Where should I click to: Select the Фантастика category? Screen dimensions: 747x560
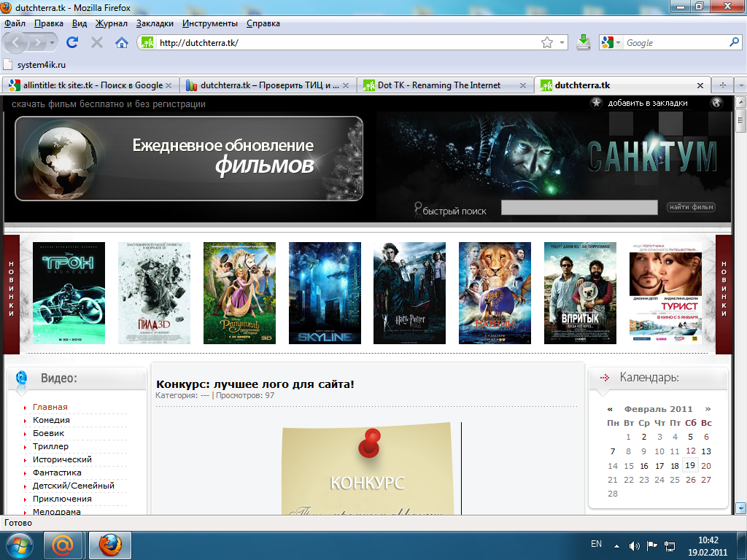[57, 472]
